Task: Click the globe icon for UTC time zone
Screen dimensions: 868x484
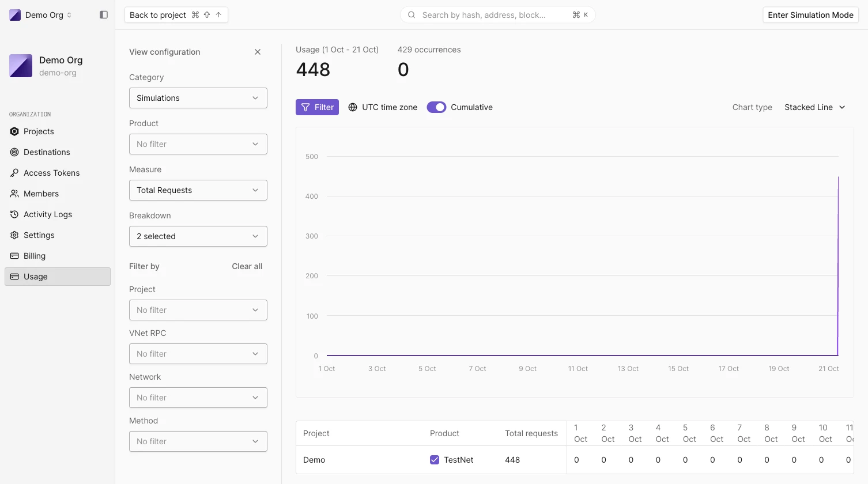Action: click(x=353, y=107)
